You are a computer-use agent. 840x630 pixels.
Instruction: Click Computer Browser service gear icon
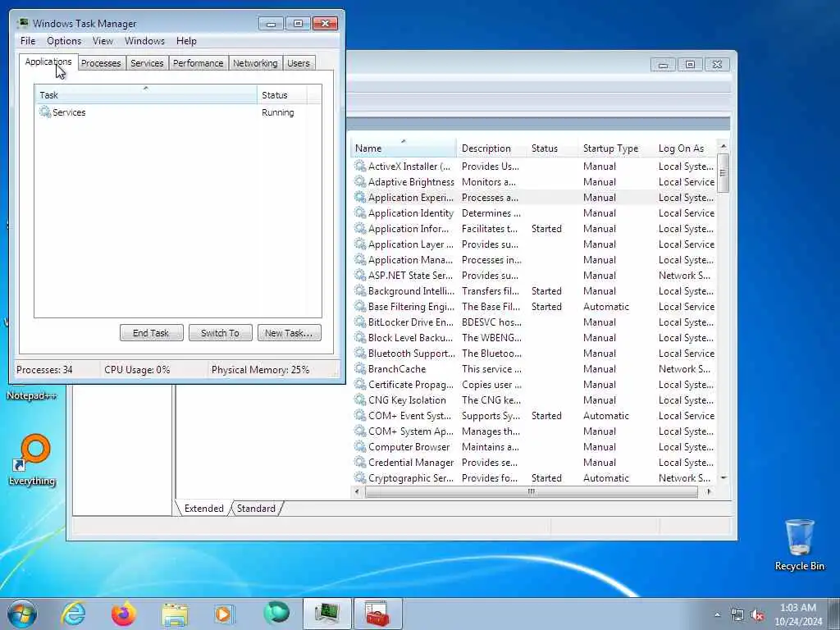pyautogui.click(x=360, y=447)
